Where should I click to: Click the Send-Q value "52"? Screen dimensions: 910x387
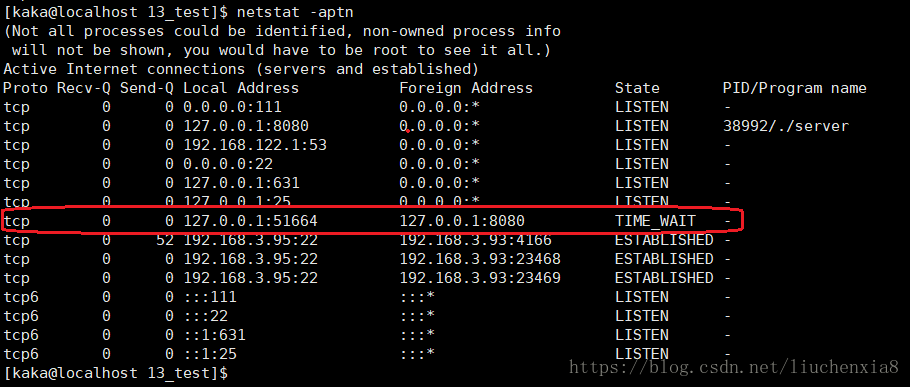(165, 240)
